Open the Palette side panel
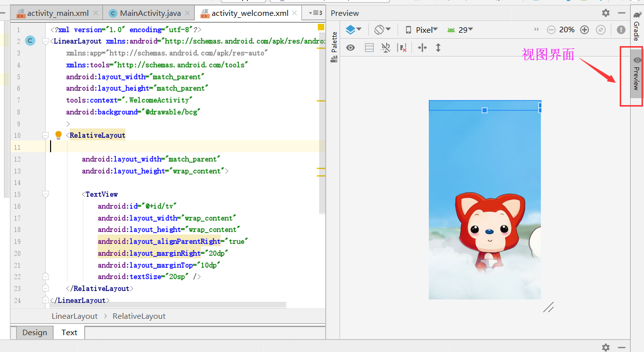Screen dimensions: 644x352 (x=334, y=47)
